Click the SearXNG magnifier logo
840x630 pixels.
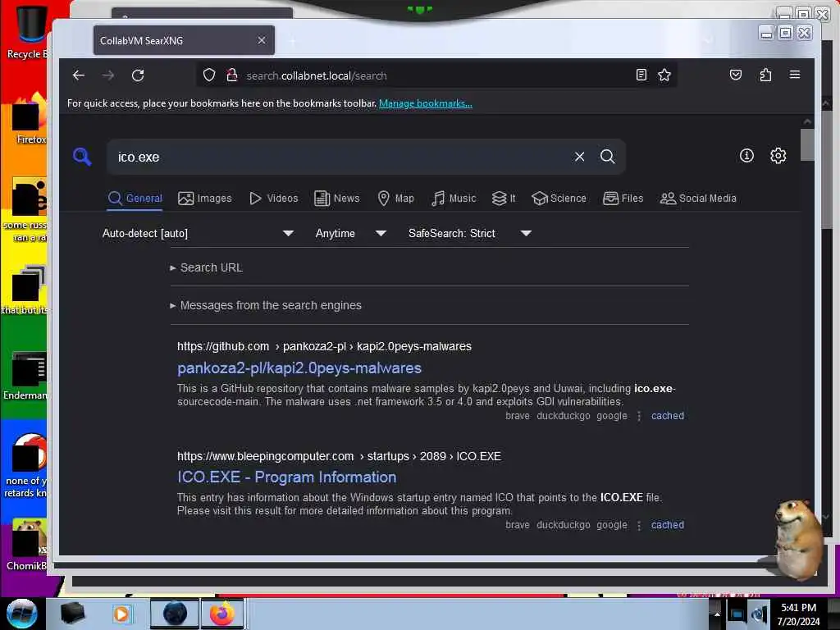[82, 157]
